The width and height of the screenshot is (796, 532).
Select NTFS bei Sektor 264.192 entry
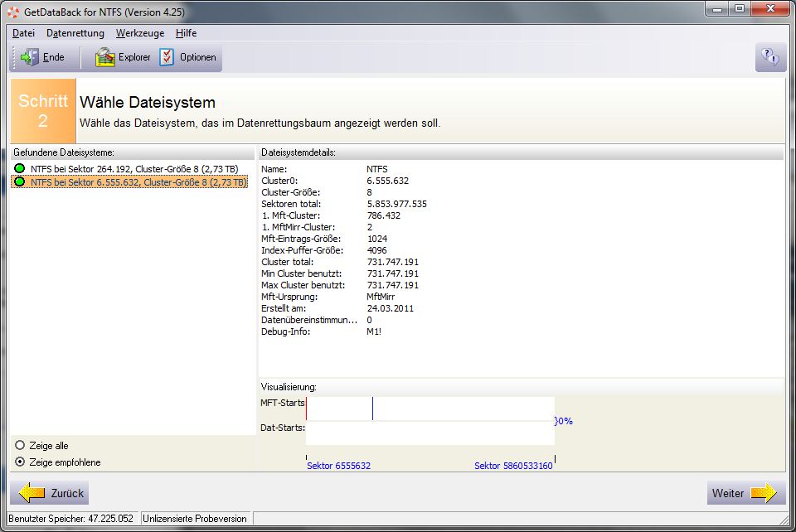[x=134, y=169]
